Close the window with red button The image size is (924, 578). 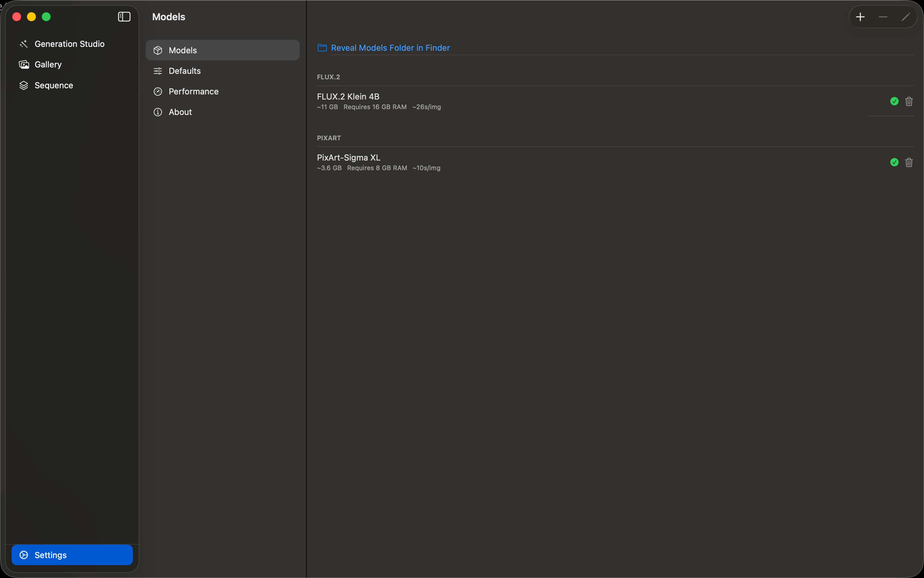pyautogui.click(x=17, y=17)
